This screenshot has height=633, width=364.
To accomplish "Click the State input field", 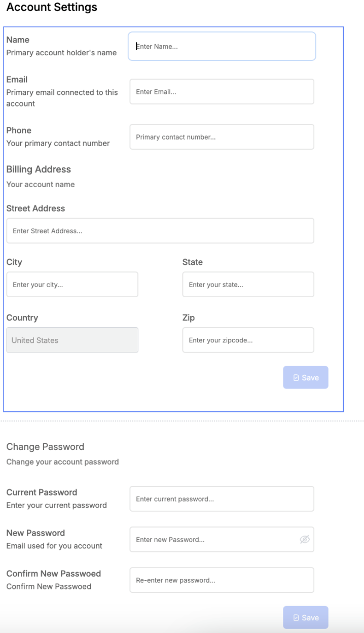I will point(248,285).
